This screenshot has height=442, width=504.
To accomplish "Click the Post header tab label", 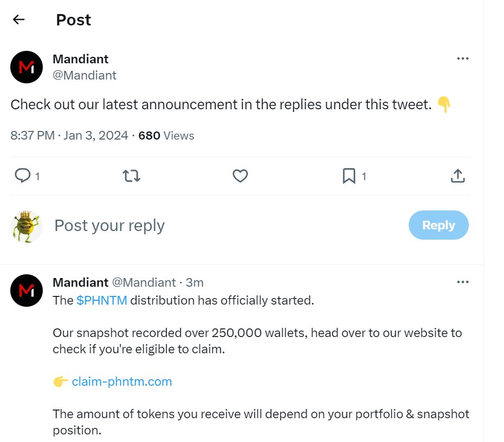I will point(73,20).
